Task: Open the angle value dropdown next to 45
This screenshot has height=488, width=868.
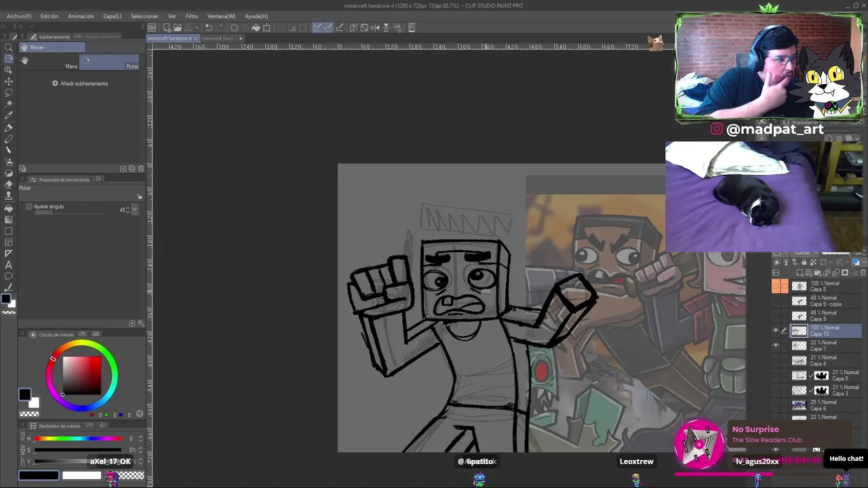Action: point(135,210)
